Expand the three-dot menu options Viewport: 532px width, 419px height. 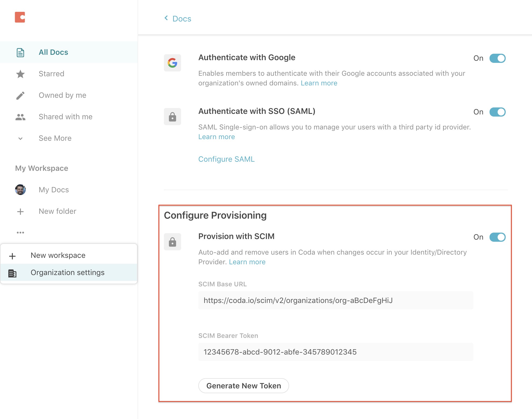pos(20,233)
